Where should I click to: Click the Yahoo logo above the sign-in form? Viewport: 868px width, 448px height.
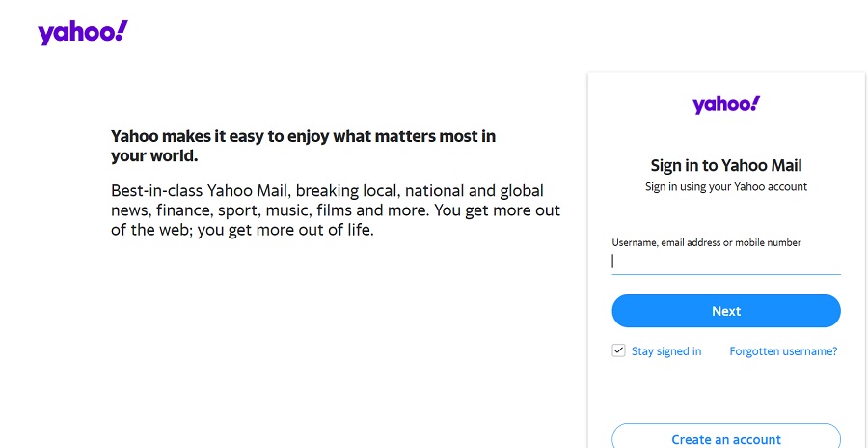click(x=725, y=104)
